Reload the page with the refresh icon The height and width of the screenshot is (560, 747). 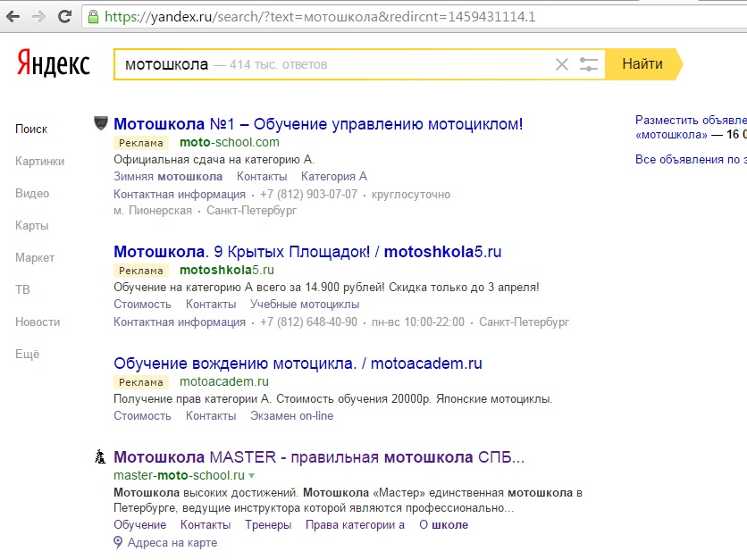pos(64,17)
